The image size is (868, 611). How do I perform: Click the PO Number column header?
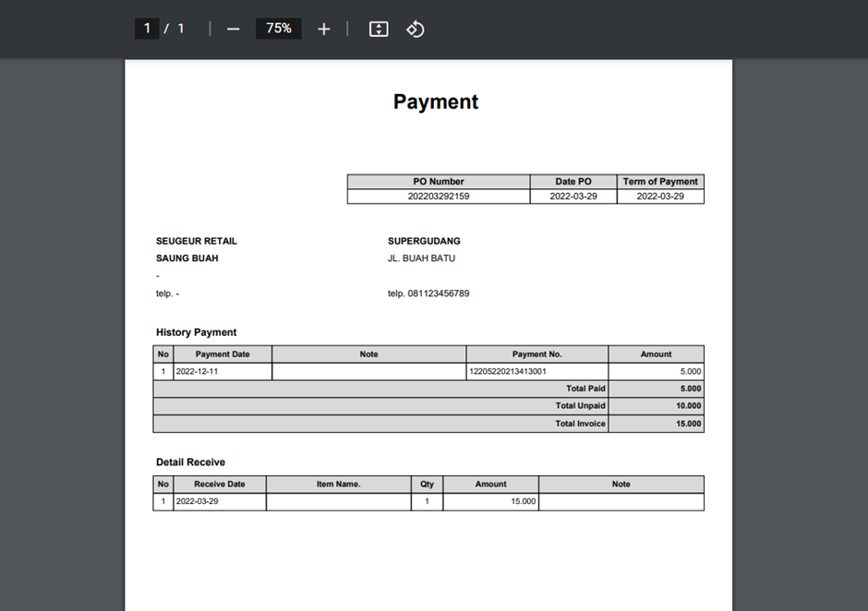click(439, 182)
